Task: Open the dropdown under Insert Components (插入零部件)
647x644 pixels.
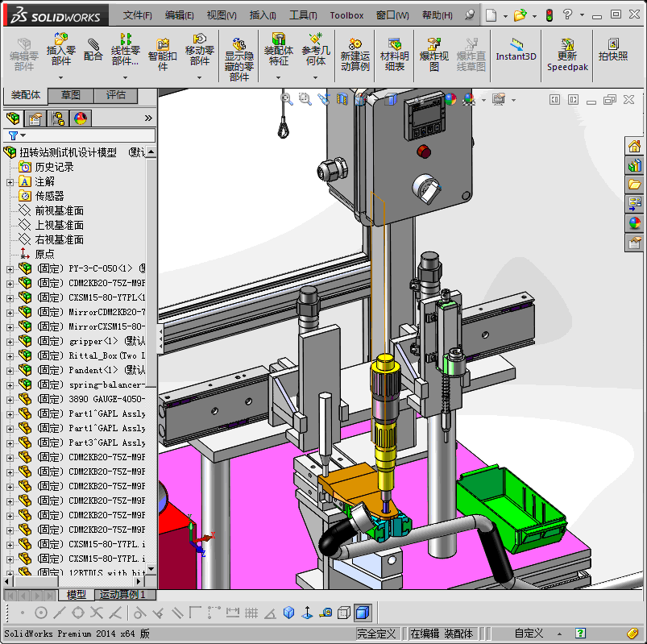Action: point(60,77)
